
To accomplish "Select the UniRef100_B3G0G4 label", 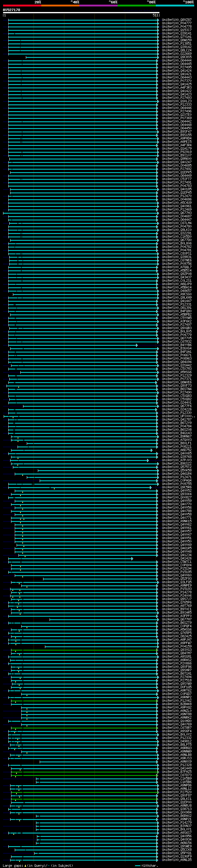I will (177, 349).
